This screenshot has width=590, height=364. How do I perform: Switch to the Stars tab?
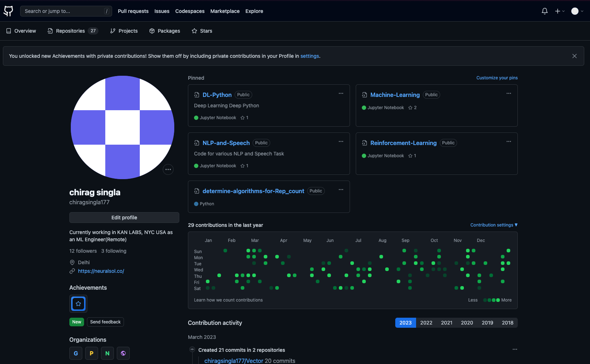pyautogui.click(x=202, y=31)
